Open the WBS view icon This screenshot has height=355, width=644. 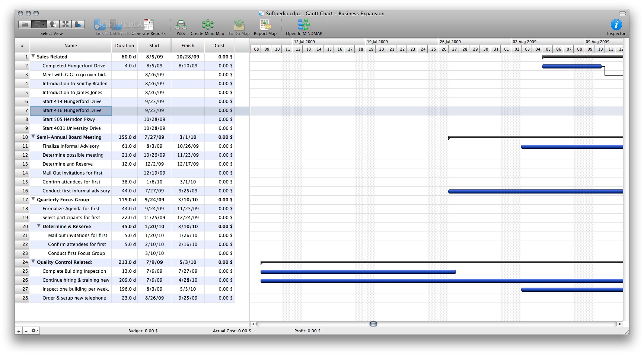tap(181, 25)
